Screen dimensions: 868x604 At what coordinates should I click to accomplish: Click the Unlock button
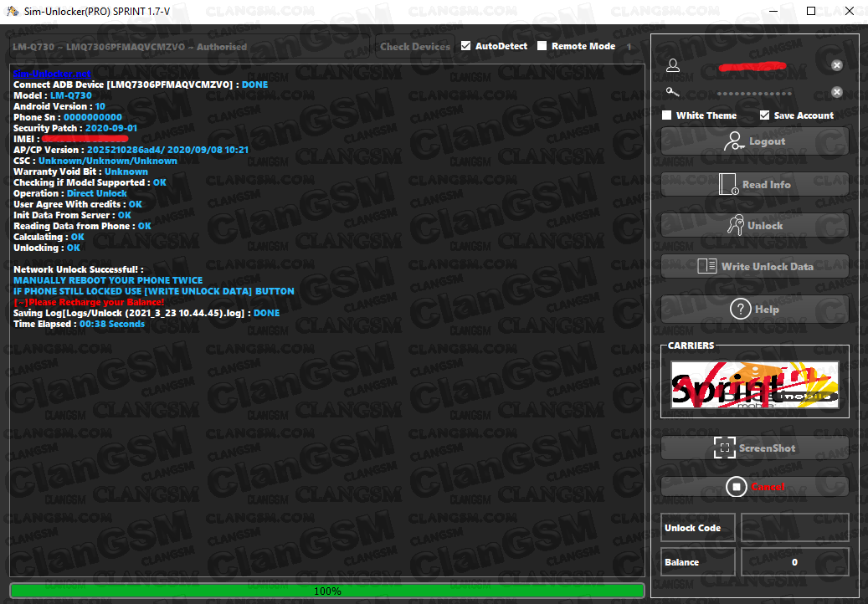(x=754, y=226)
